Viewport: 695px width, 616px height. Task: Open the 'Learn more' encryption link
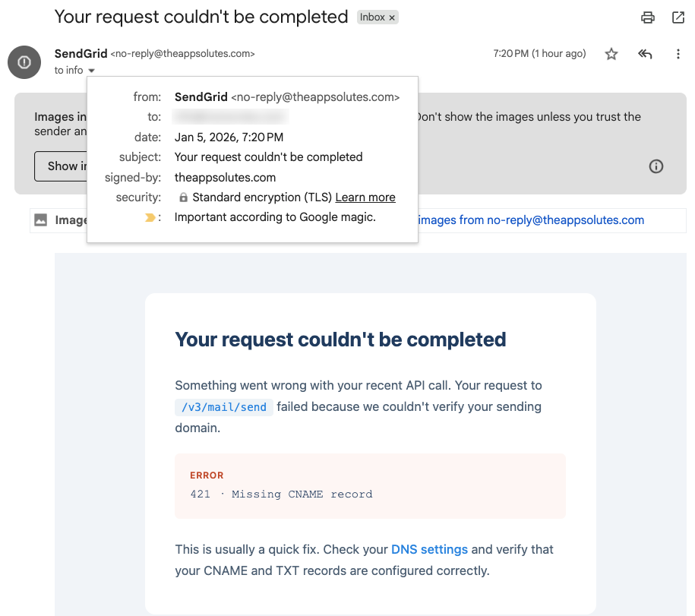tap(365, 197)
